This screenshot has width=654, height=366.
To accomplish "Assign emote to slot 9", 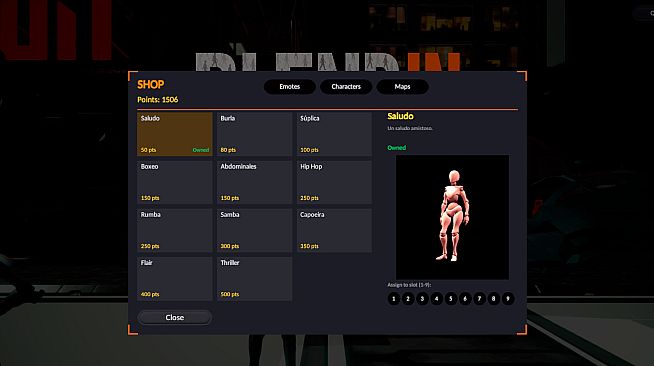I will [508, 298].
